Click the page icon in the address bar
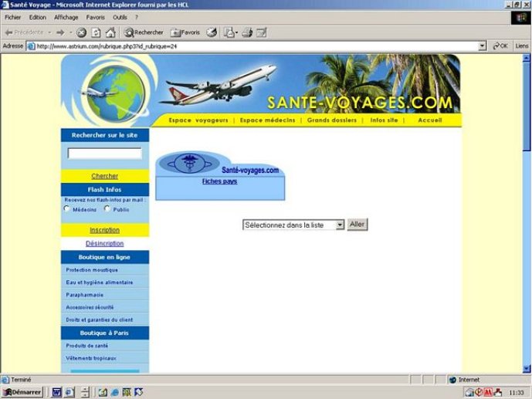Viewport: 532px width, 399px height. [x=31, y=46]
